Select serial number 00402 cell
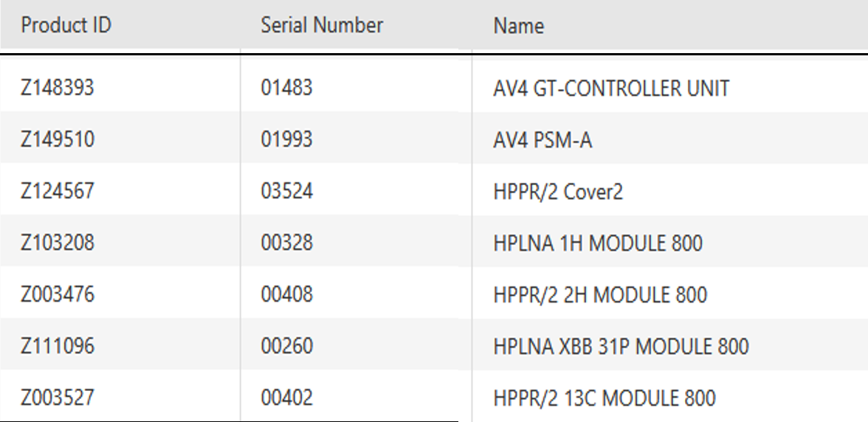This screenshot has height=422, width=868. coord(286,398)
